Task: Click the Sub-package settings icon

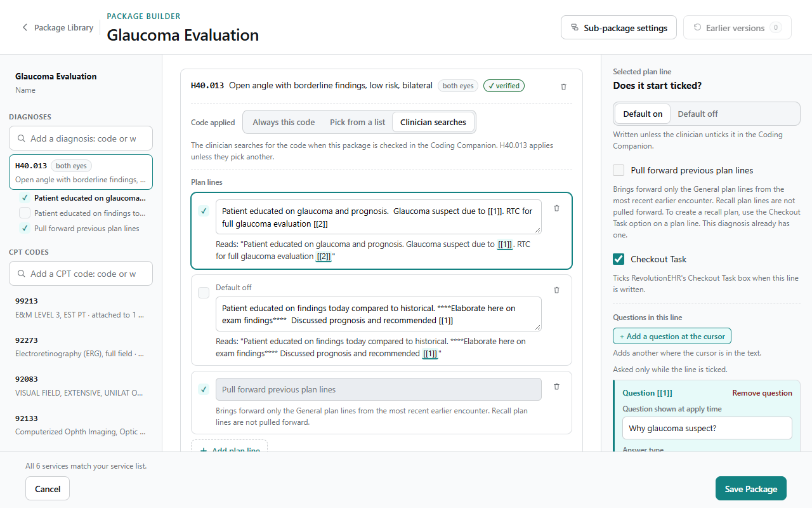Action: tap(575, 28)
